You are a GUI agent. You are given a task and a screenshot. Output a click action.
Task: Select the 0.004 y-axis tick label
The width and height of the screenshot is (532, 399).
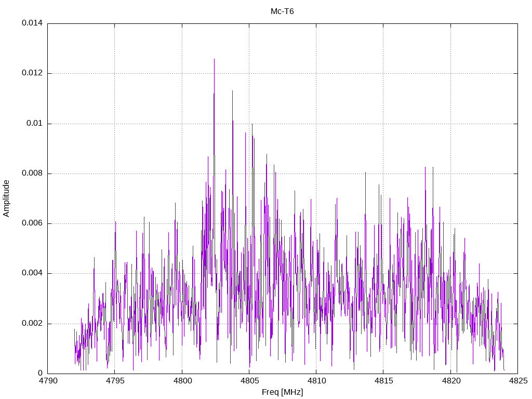click(32, 273)
